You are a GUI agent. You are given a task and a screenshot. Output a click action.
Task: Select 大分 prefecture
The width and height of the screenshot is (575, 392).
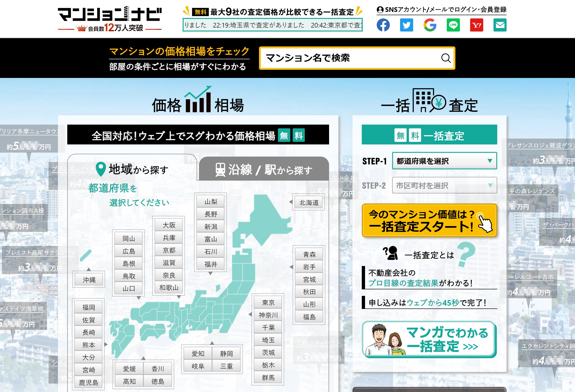coord(88,357)
